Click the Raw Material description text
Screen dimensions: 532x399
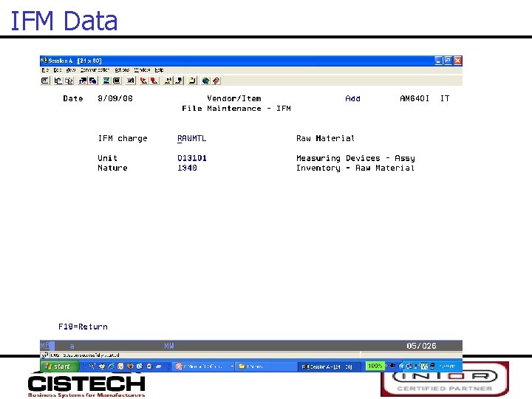325,138
